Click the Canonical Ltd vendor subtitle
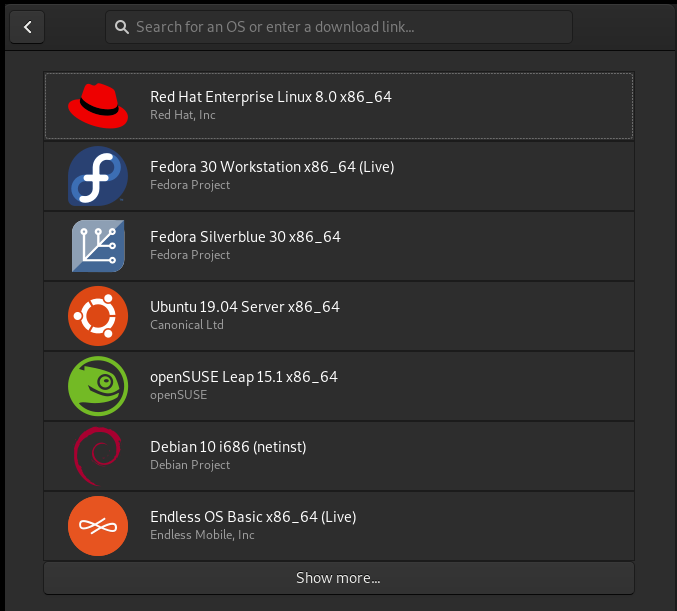Image resolution: width=677 pixels, height=611 pixels. (187, 325)
